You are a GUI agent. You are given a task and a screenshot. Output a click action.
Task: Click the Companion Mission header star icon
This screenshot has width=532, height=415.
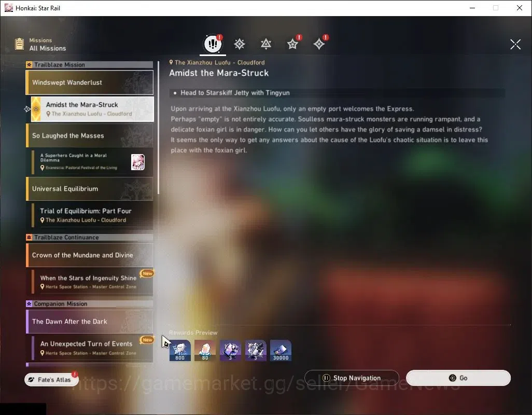click(29, 303)
